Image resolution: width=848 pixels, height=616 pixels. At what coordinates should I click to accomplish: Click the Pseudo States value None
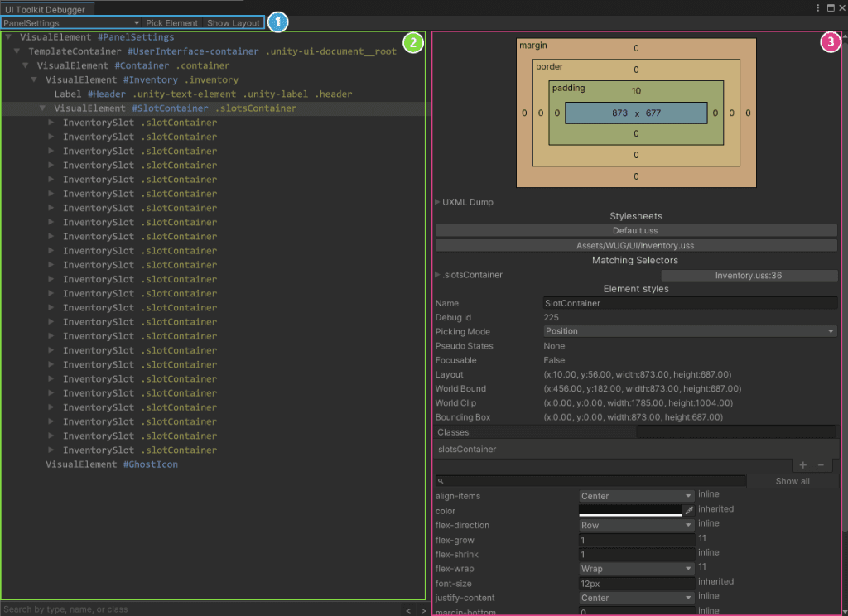click(x=554, y=346)
